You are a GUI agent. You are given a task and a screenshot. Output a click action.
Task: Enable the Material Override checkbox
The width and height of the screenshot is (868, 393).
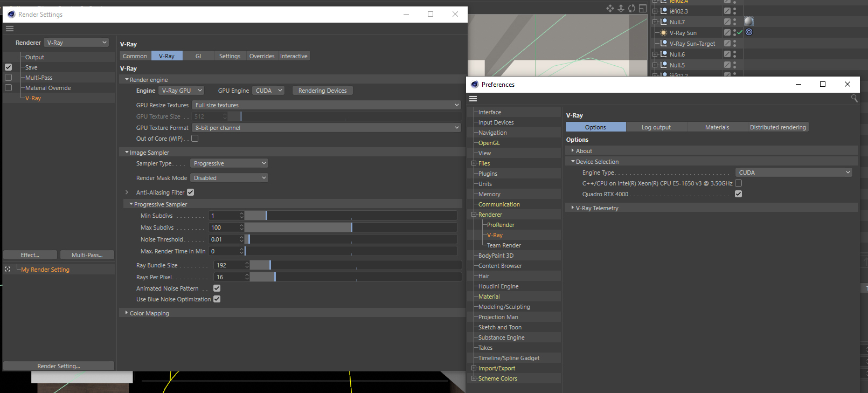8,88
